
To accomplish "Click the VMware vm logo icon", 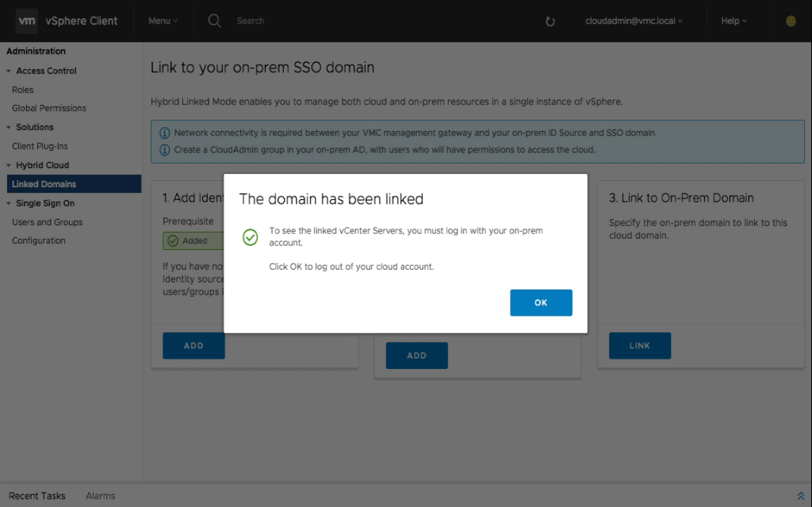I will [x=26, y=21].
